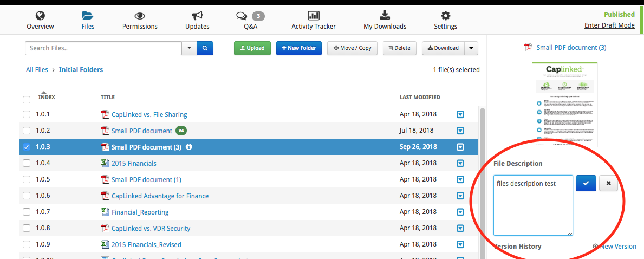Click the green Upload button

click(252, 48)
